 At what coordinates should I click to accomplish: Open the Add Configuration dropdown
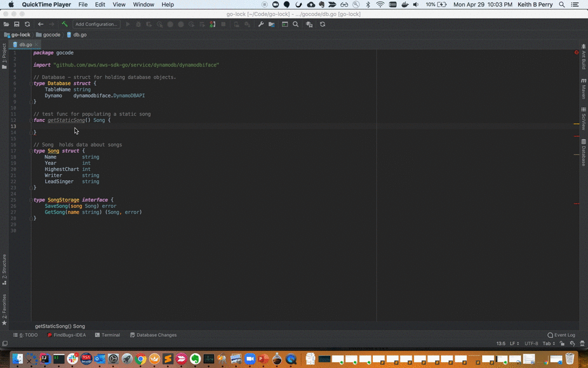[96, 25]
